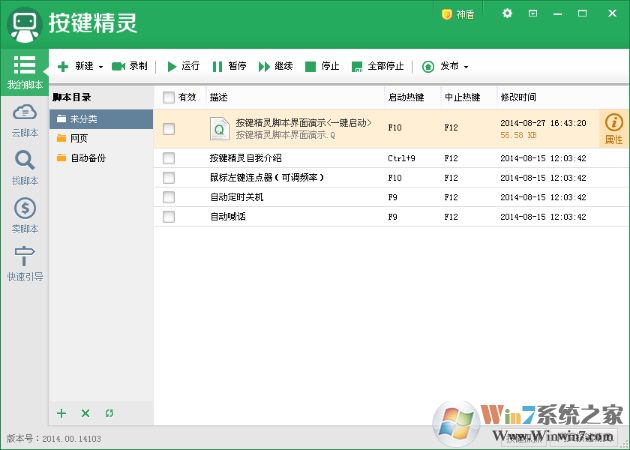Click the 全部停止 stop all button
Screen dimensions: 630x450
[378, 66]
